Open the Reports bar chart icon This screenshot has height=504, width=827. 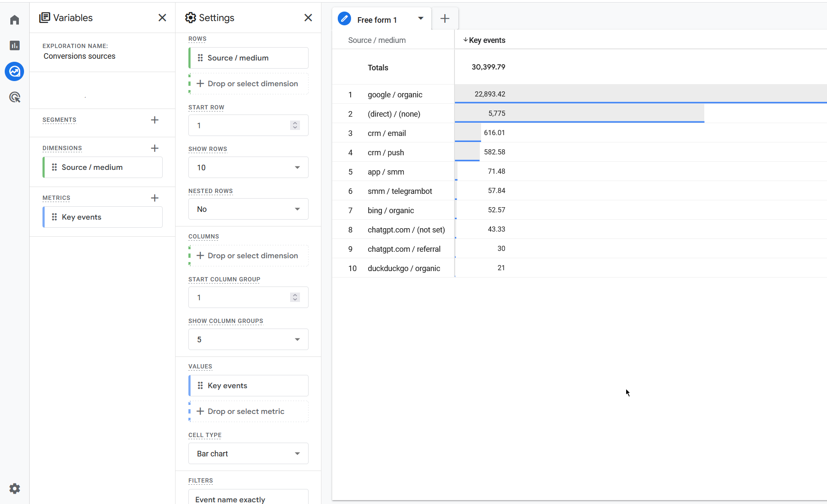coord(15,45)
